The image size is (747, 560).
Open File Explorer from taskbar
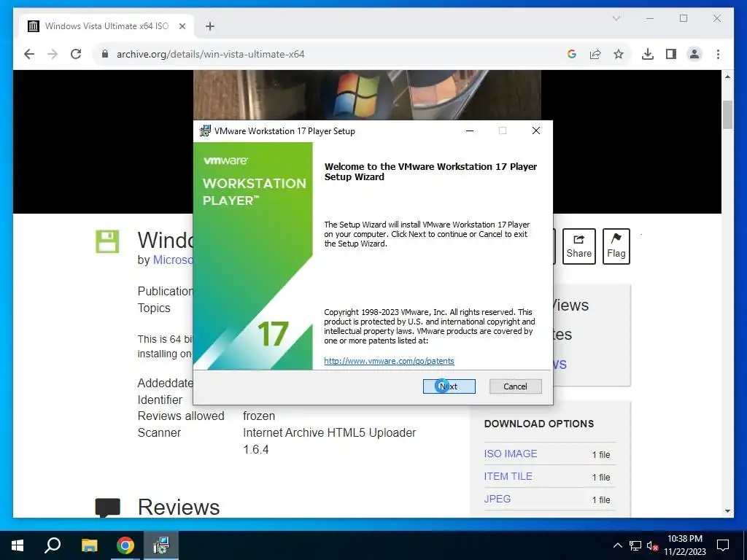point(89,545)
